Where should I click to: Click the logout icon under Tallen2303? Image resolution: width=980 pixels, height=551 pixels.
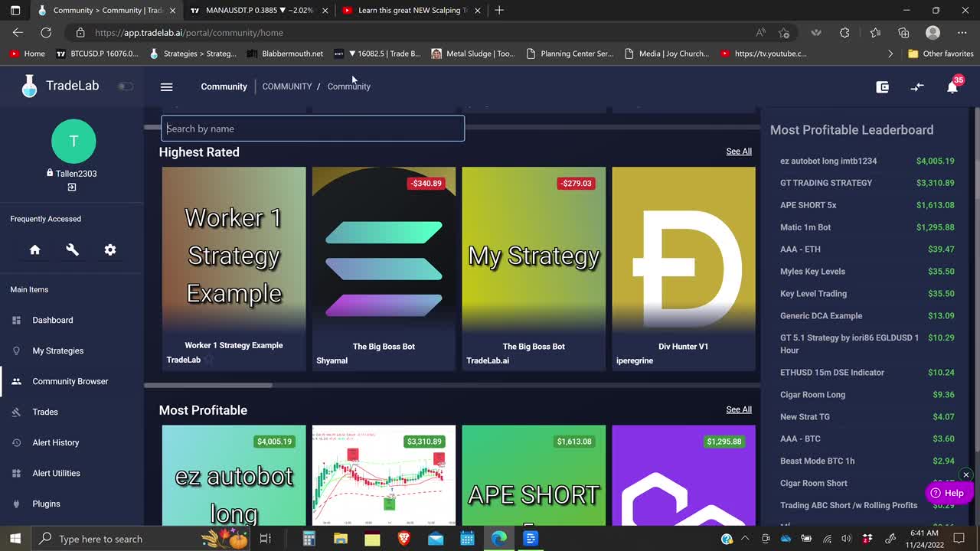72,187
